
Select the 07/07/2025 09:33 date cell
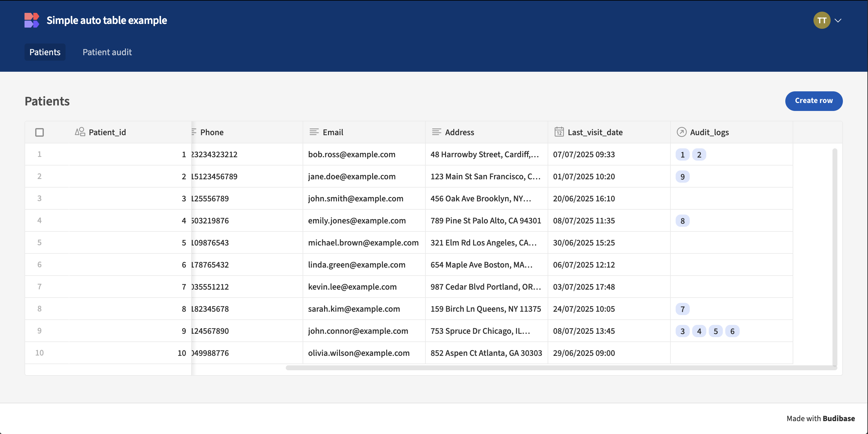609,154
